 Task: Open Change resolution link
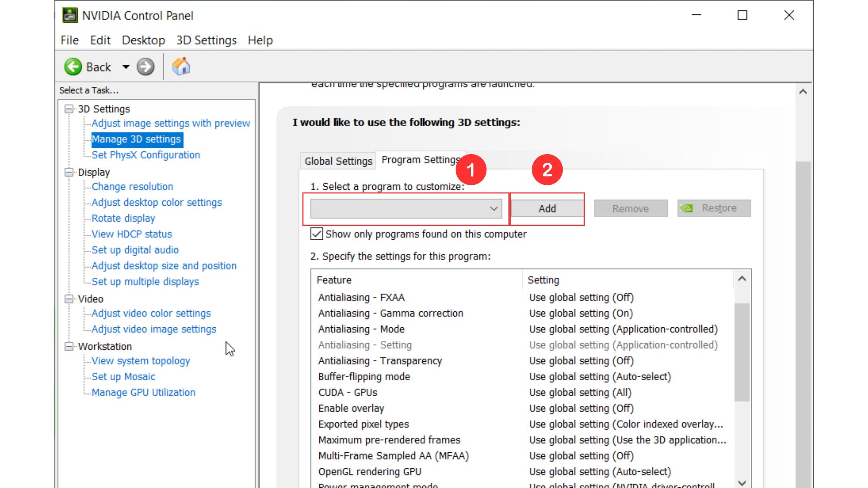(132, 187)
